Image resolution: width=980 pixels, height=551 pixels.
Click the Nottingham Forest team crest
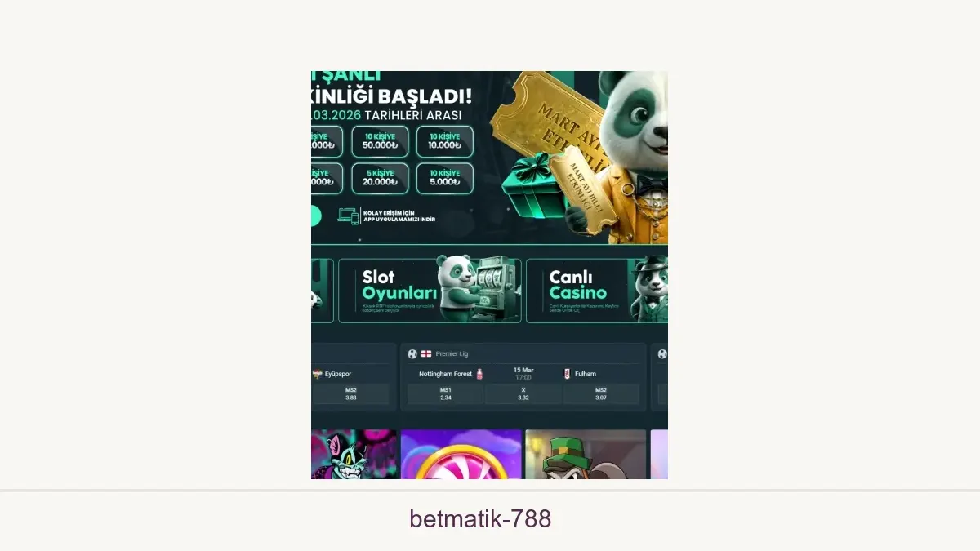click(x=479, y=374)
